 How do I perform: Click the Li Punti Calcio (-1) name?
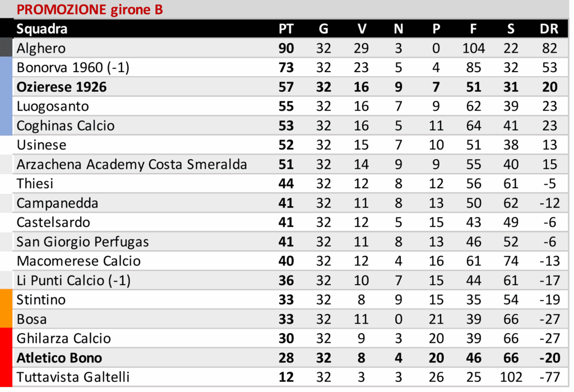[73, 280]
